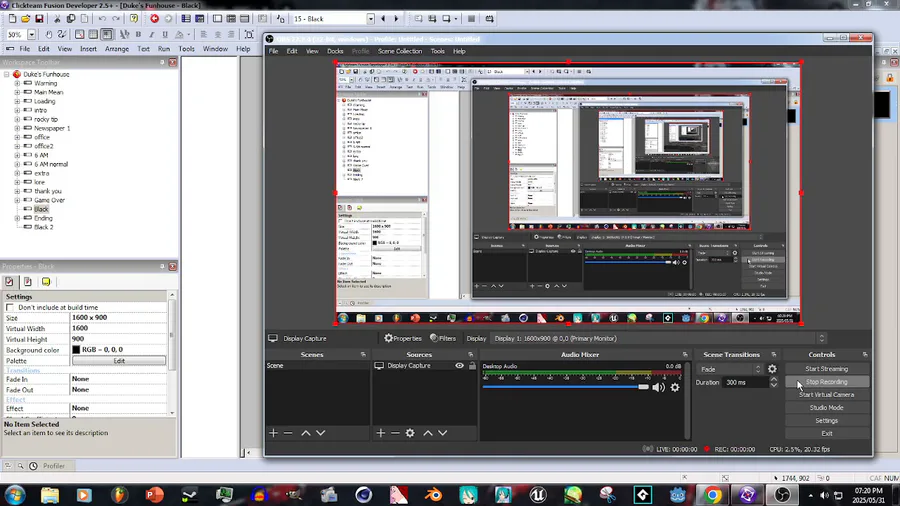Toggle underline text formatting in Fusion toolbar

[x=165, y=34]
